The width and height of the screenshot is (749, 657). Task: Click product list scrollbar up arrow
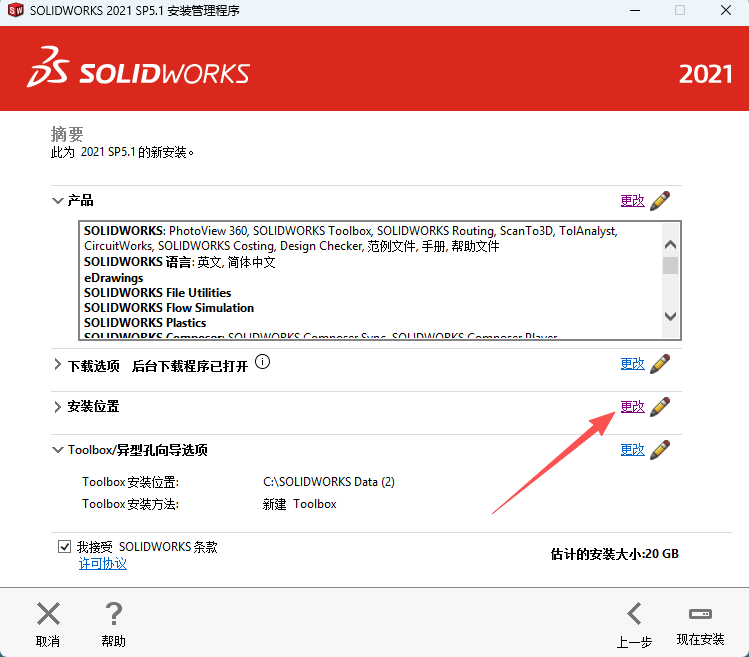(x=670, y=245)
